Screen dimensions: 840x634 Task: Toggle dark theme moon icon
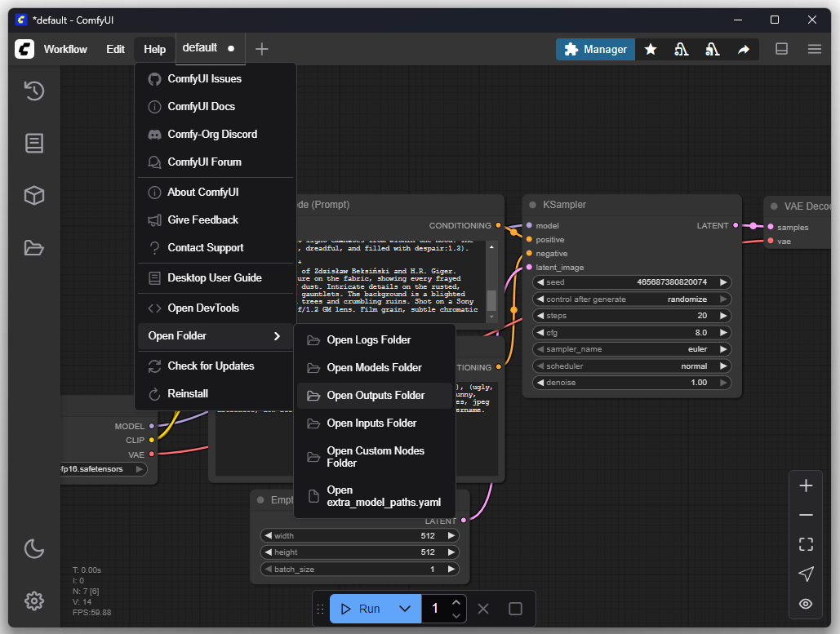point(33,549)
